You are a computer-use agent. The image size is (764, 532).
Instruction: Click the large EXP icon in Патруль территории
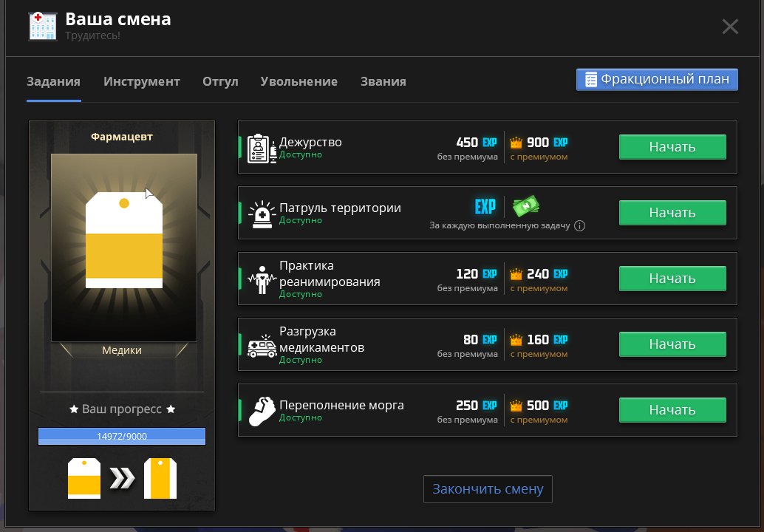click(485, 207)
